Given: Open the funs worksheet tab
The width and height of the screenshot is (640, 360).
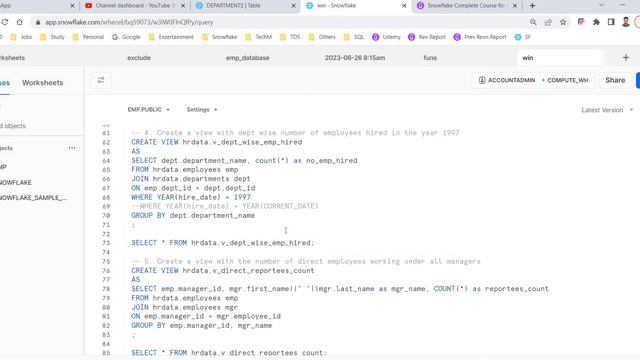Looking at the screenshot, I should [430, 58].
